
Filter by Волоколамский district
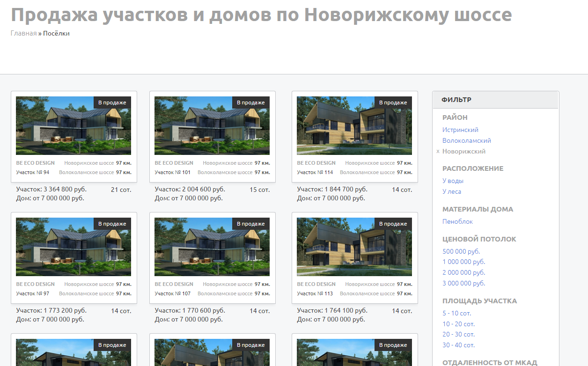point(466,140)
